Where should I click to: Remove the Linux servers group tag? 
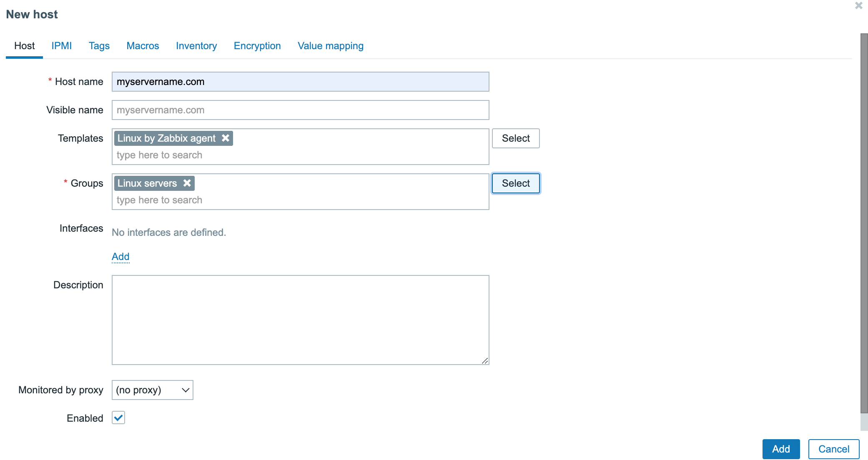pos(187,183)
